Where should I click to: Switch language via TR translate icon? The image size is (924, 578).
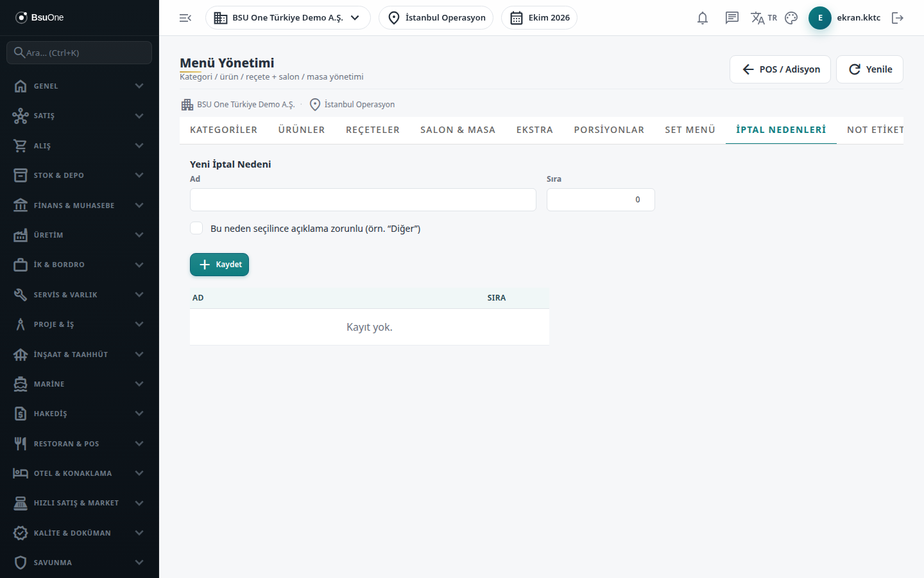point(764,18)
